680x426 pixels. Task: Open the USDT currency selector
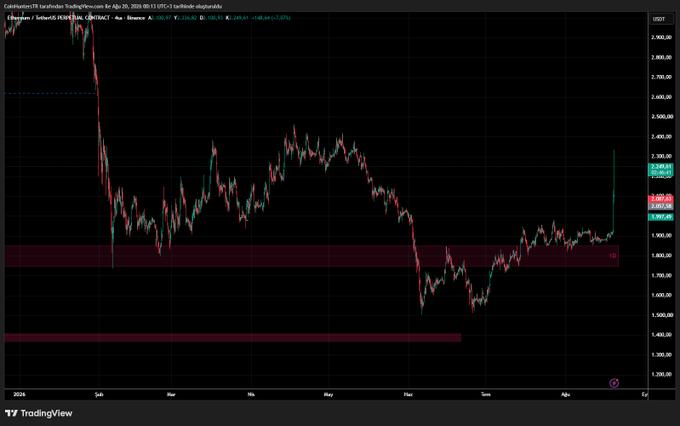(660, 19)
